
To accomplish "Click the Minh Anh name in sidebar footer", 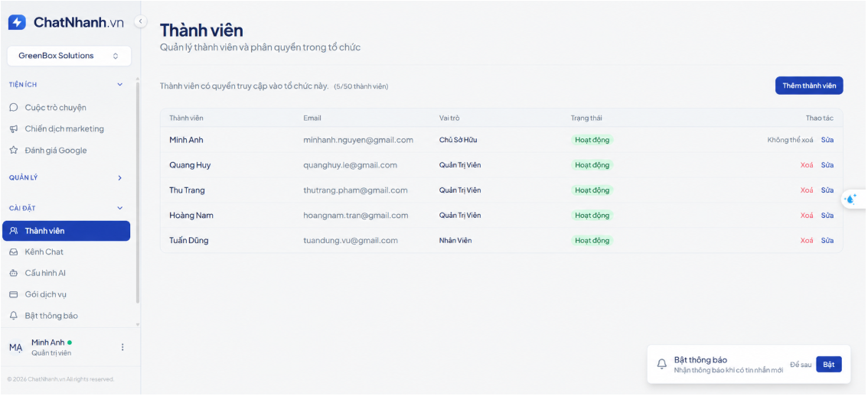I will tap(48, 342).
